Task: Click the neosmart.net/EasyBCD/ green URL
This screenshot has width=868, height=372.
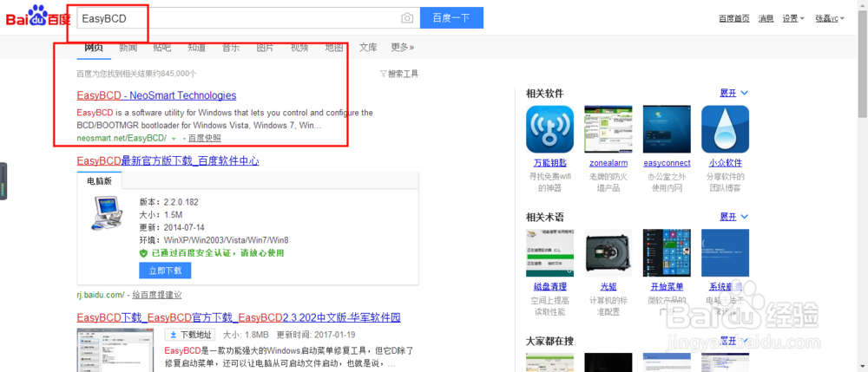Action: tap(122, 138)
